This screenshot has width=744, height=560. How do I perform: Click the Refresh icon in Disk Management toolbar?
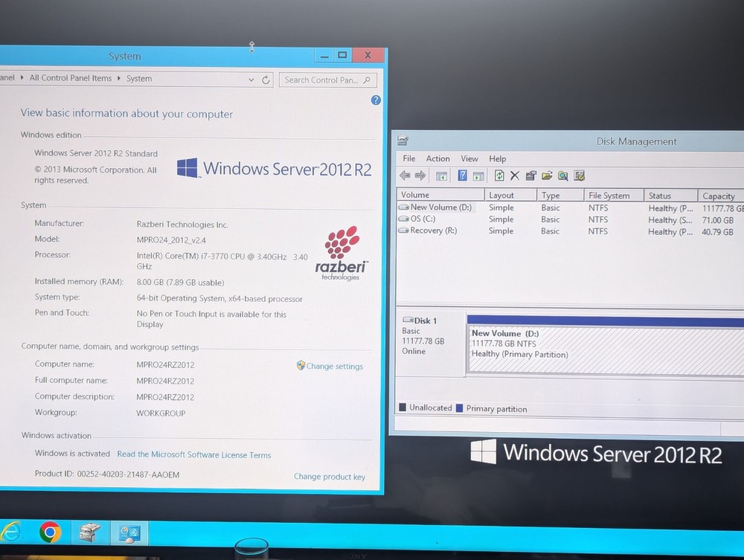coord(499,176)
